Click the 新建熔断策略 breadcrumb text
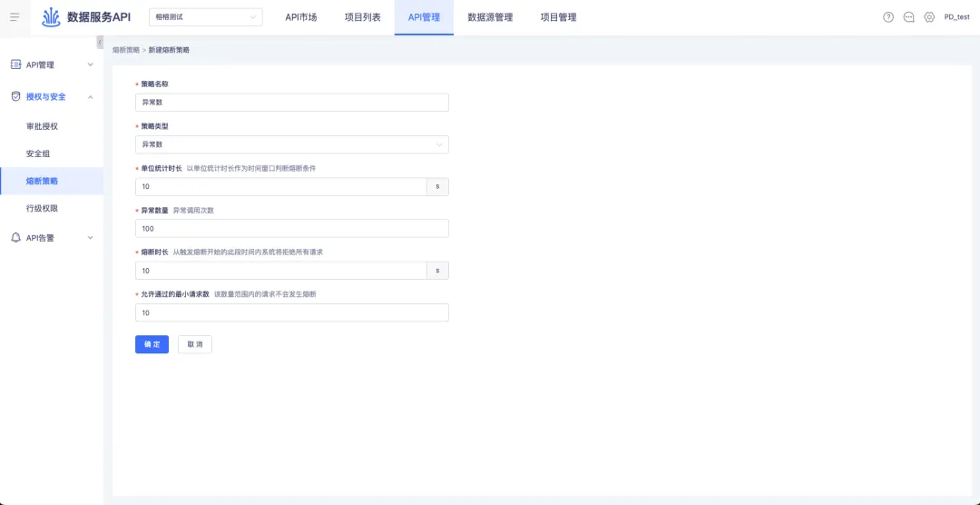 pos(169,49)
